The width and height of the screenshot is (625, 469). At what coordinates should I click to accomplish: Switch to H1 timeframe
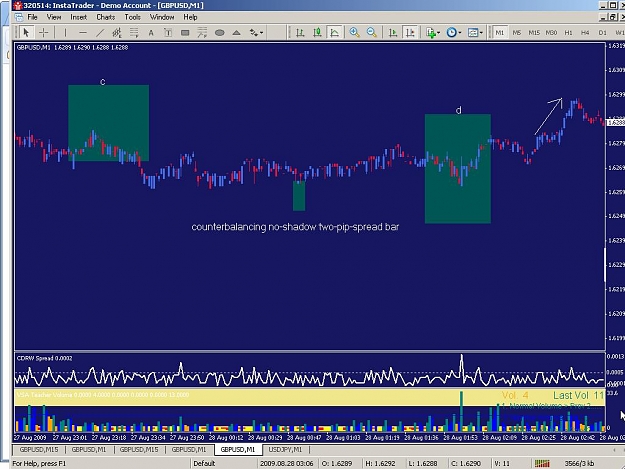tap(568, 33)
